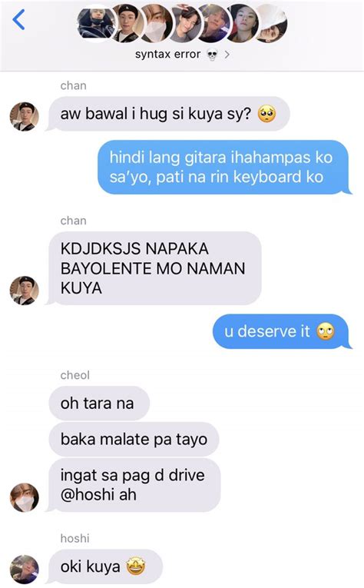Tap the @hoshi mention message

point(134,485)
